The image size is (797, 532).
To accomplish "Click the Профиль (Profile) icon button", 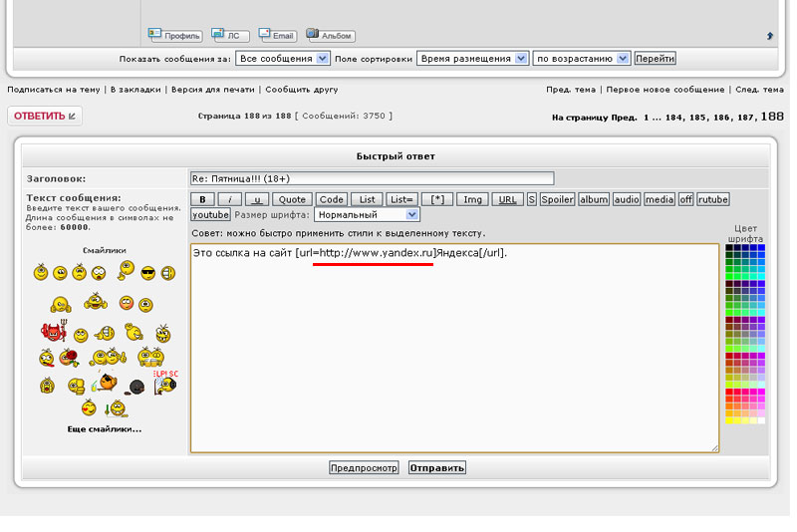I will pyautogui.click(x=174, y=35).
